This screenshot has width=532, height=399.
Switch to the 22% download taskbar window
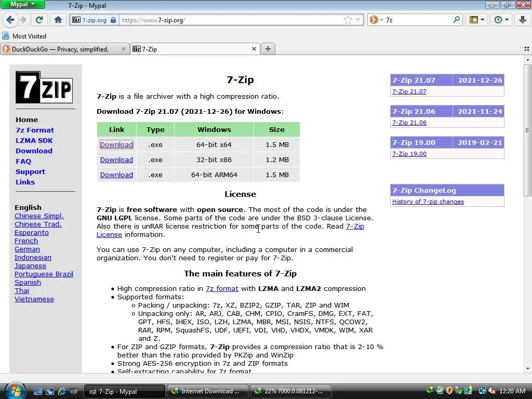click(290, 391)
